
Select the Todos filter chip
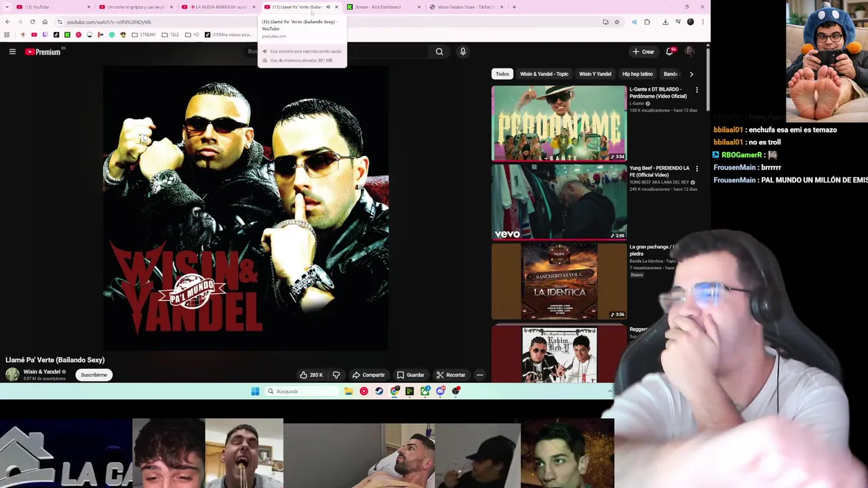pyautogui.click(x=502, y=74)
